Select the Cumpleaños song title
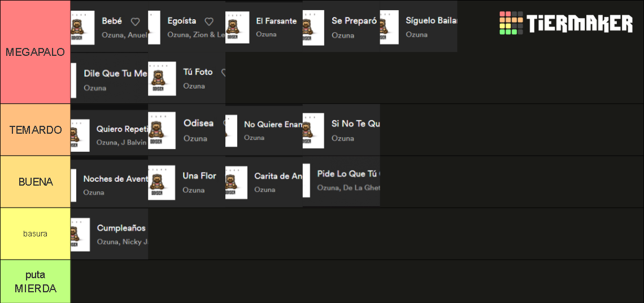 coord(121,228)
